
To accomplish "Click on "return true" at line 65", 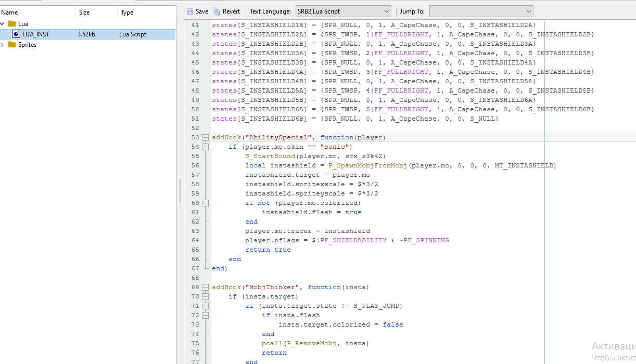I will pyautogui.click(x=268, y=250).
